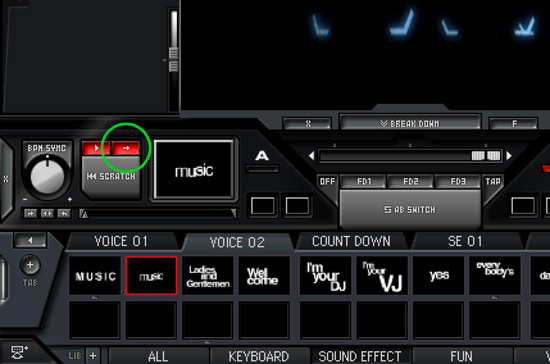Click the right arrow of the A/B crossfader

pos(509,155)
